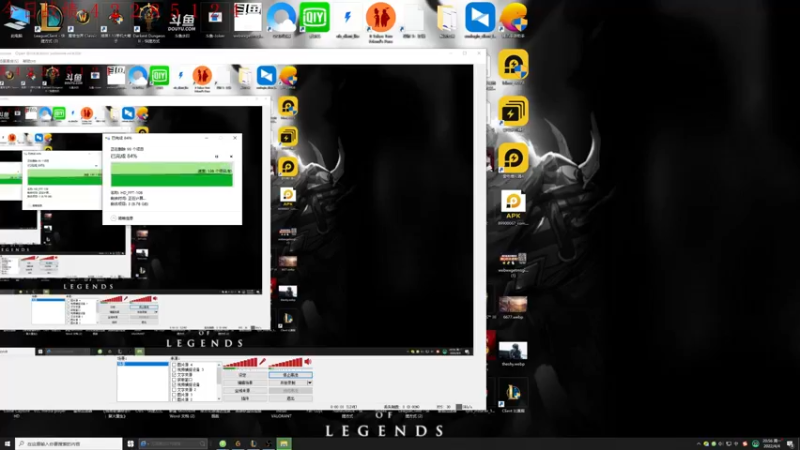Screen dimensions: 800x450
Task: Adjust the microphone volume red bar slider
Action: 240,363
